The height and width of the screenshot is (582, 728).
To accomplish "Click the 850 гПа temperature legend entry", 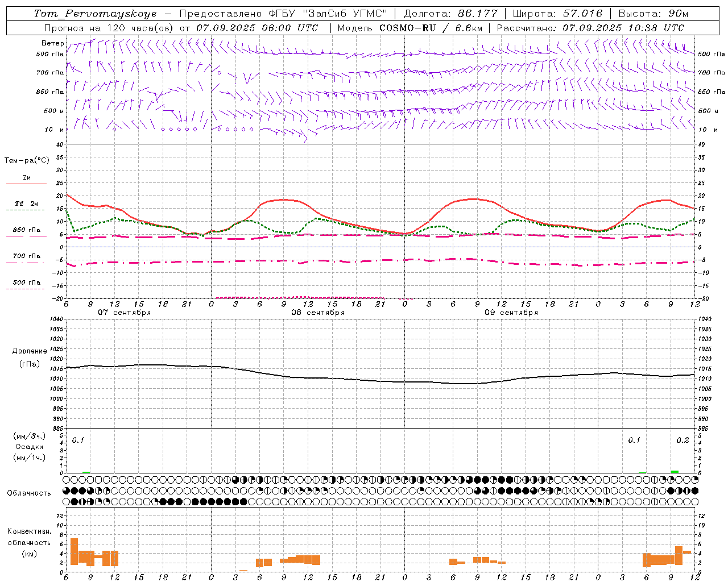I will point(27,230).
